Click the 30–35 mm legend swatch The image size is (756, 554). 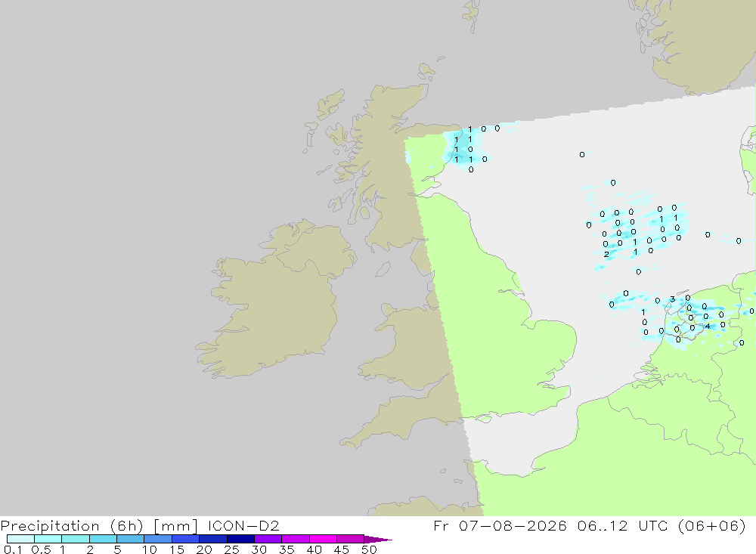268,539
